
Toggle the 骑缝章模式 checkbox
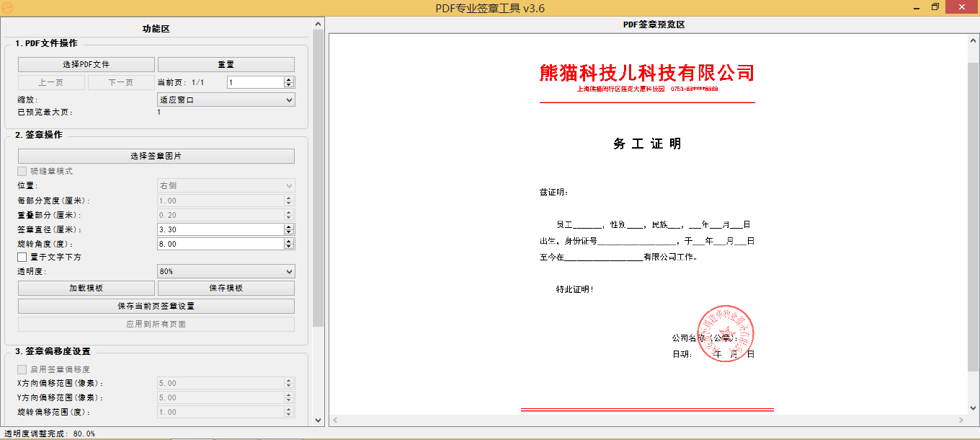[22, 172]
